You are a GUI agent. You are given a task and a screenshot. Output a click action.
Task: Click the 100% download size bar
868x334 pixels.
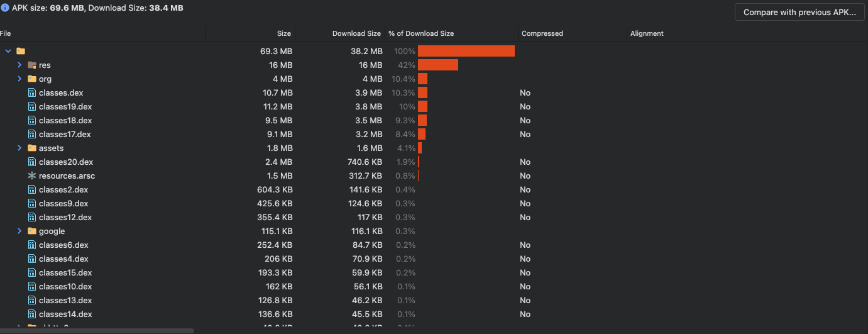466,51
